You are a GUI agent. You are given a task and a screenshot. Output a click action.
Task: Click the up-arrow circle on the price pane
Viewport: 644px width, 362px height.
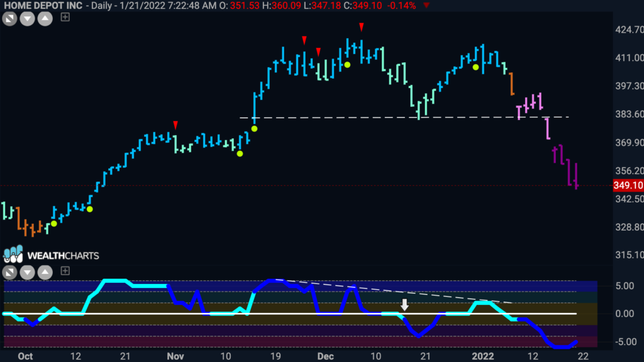[45, 18]
